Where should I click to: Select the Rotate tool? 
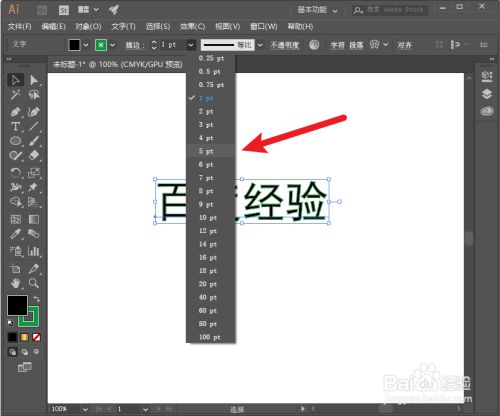15,173
